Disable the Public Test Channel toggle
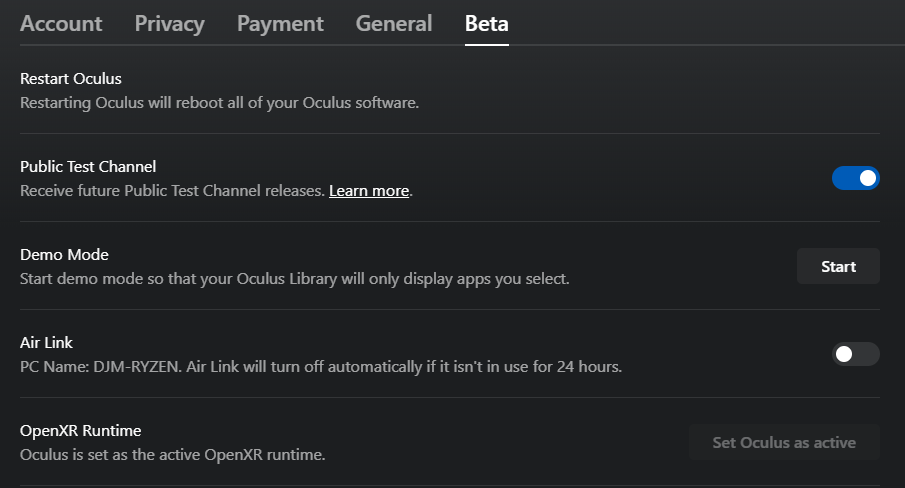This screenshot has width=905, height=488. point(855,178)
